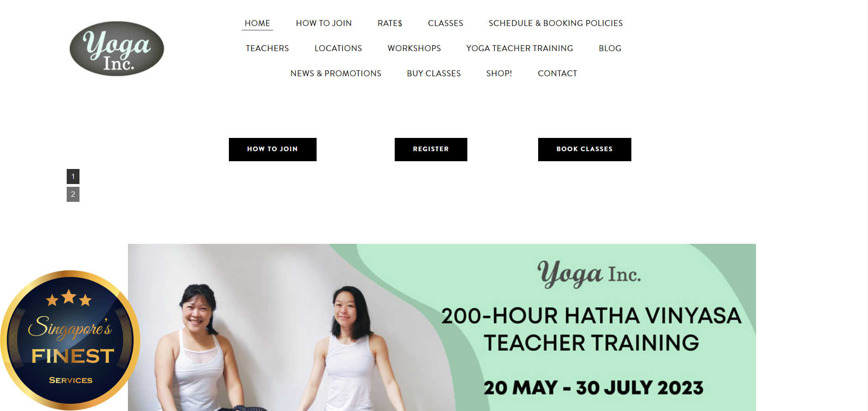This screenshot has width=868, height=411.
Task: Click the black REGISTER button
Action: [x=431, y=149]
